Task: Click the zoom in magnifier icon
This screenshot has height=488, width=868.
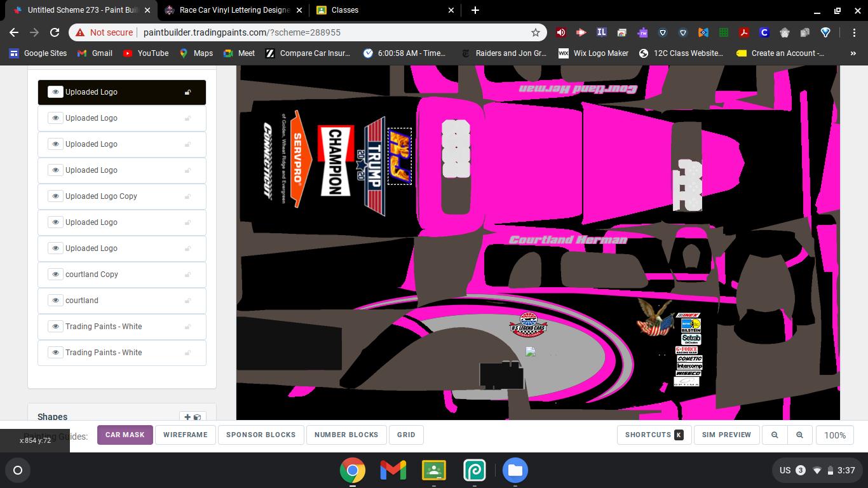Action: pyautogui.click(x=799, y=435)
